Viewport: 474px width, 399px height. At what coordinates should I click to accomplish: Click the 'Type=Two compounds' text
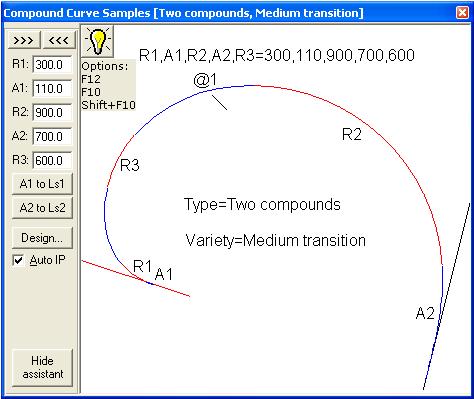pyautogui.click(x=262, y=204)
